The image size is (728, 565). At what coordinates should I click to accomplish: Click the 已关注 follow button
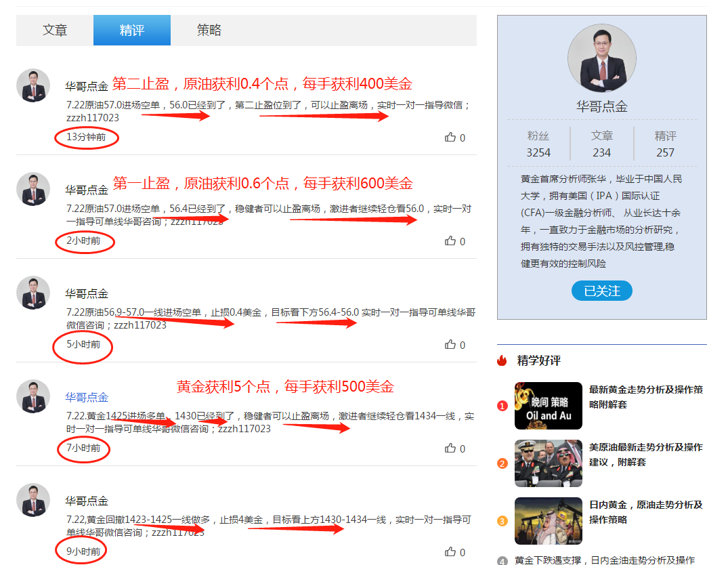pyautogui.click(x=602, y=291)
